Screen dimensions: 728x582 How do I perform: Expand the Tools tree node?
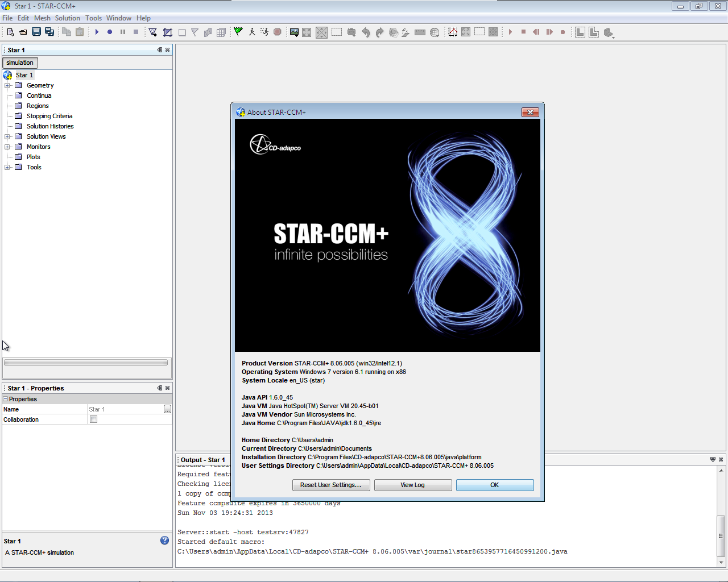tap(7, 167)
